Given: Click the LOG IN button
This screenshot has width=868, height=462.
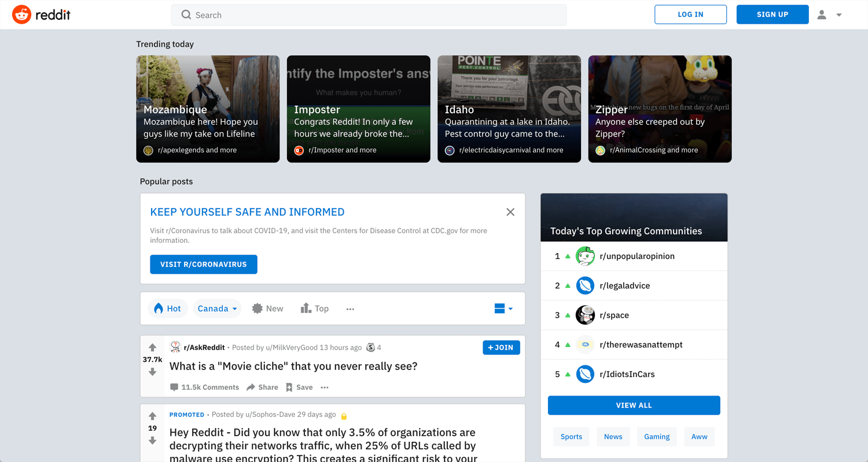Looking at the screenshot, I should [690, 14].
